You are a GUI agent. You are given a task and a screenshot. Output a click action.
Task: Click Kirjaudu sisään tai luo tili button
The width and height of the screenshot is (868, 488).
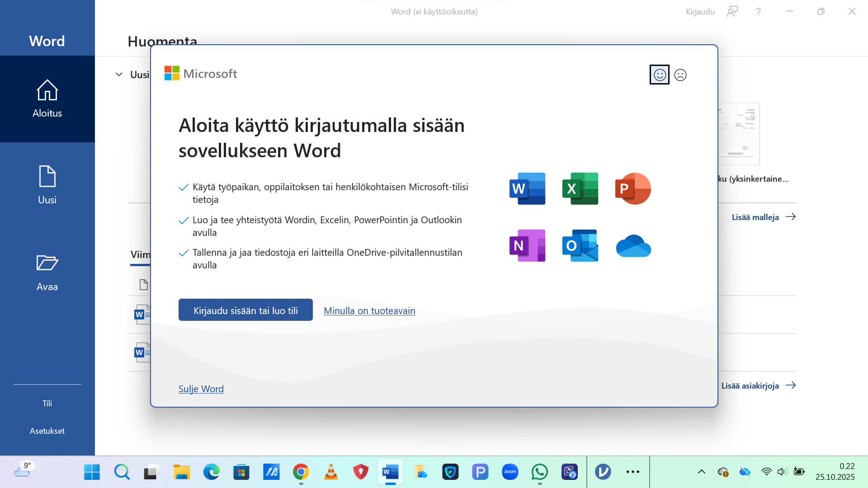coord(245,310)
